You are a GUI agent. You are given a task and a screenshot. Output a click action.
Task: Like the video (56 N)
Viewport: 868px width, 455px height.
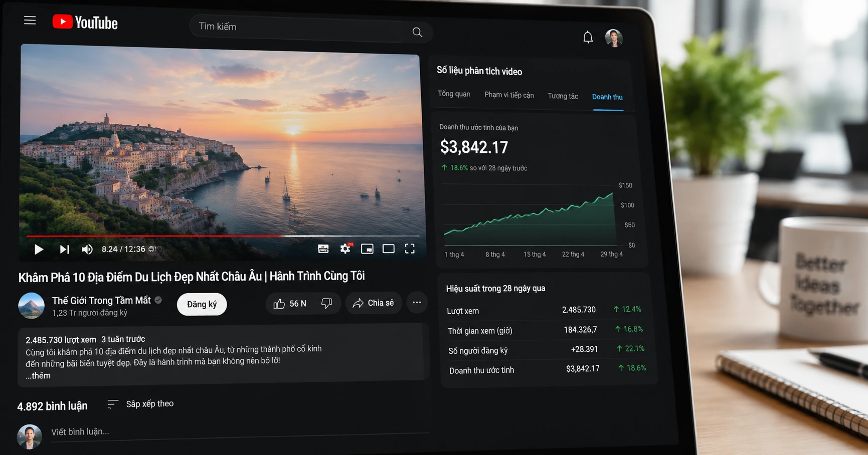(x=290, y=304)
